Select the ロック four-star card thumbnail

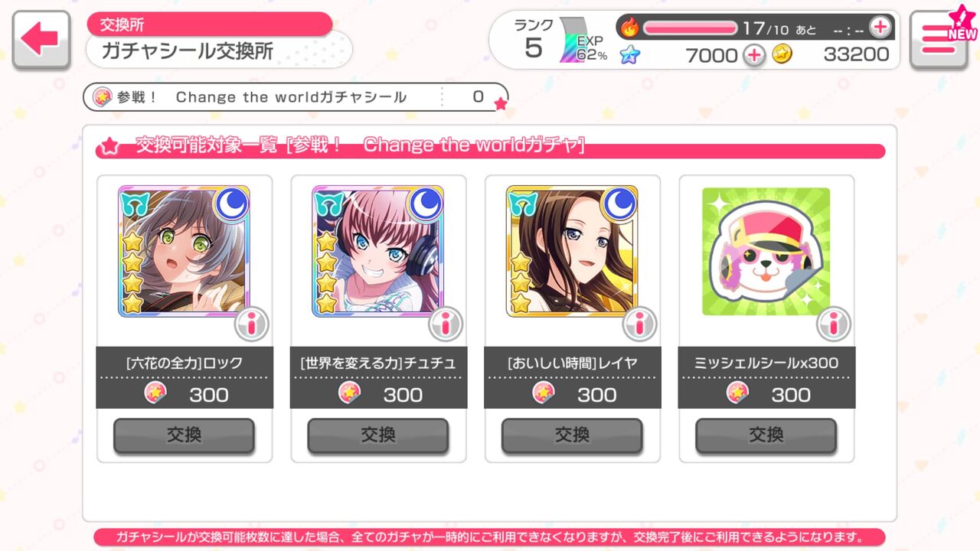(x=184, y=251)
